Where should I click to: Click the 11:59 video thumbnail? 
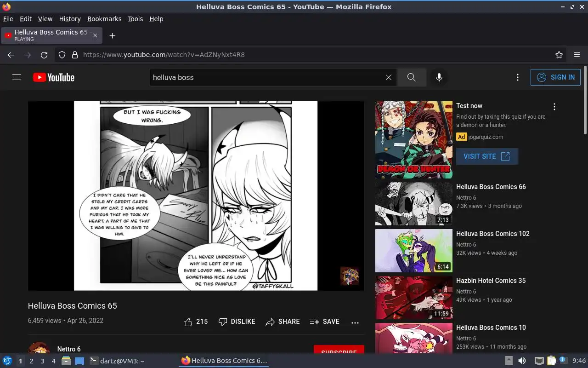click(414, 298)
